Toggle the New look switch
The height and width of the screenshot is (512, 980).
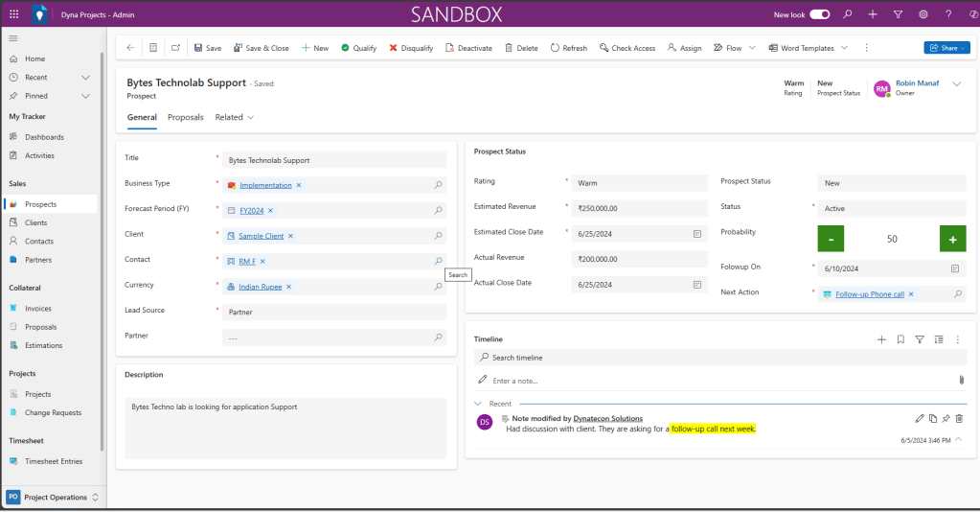[819, 14]
